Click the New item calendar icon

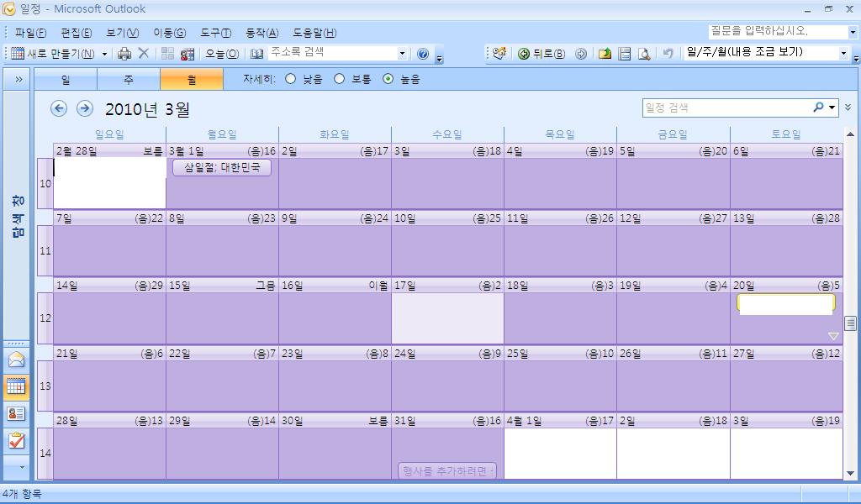[x=18, y=53]
